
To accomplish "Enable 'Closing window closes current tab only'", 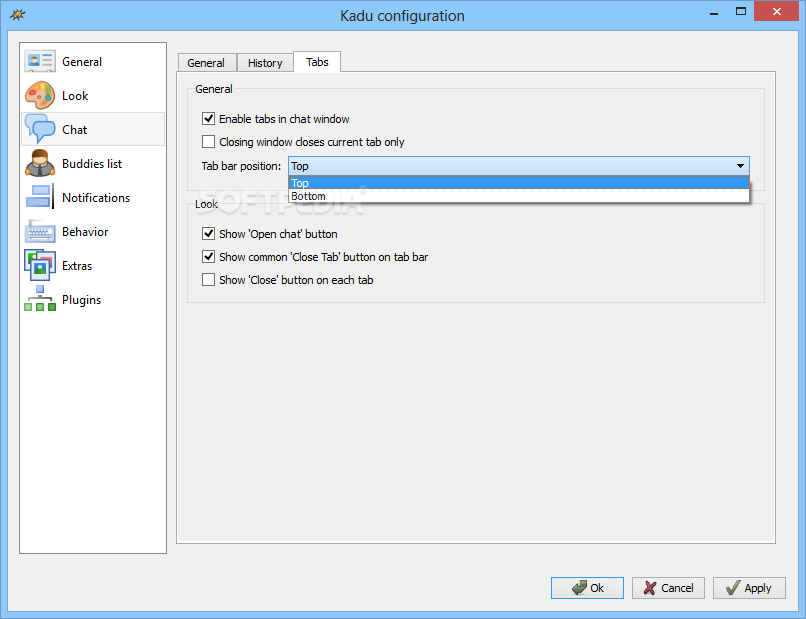I will tap(208, 141).
